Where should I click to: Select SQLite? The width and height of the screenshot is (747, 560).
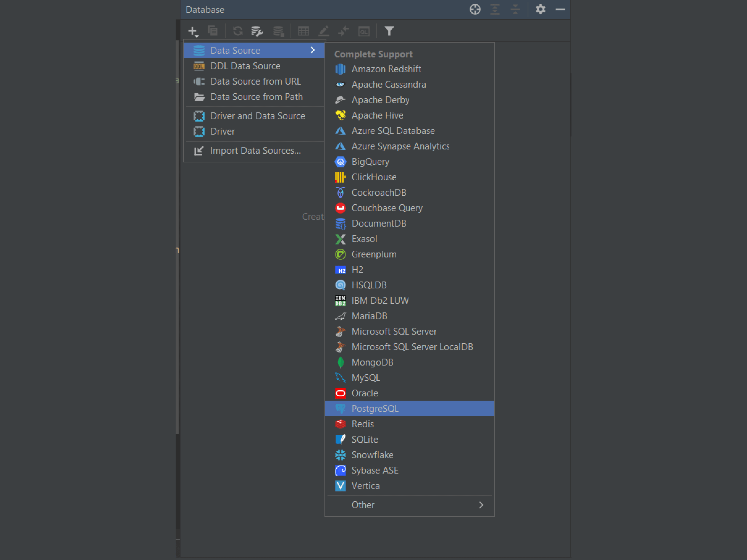click(410, 440)
